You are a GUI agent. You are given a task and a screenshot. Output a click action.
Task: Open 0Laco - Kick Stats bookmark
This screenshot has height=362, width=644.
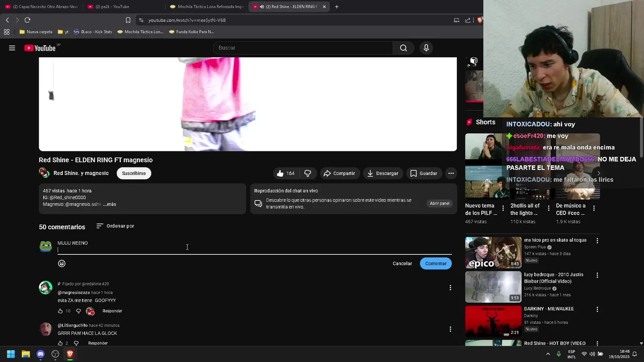click(x=93, y=32)
